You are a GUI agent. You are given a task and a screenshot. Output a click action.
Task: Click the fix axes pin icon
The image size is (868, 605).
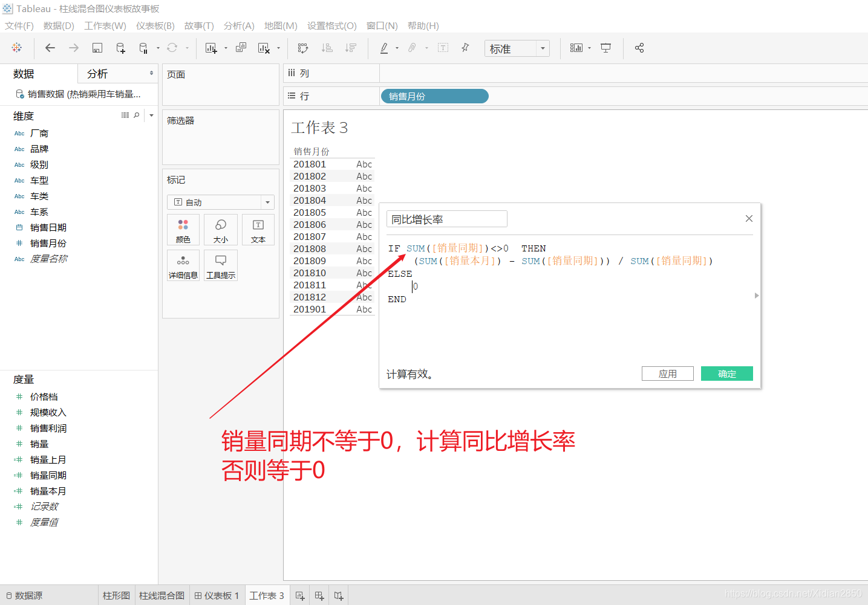click(x=465, y=48)
